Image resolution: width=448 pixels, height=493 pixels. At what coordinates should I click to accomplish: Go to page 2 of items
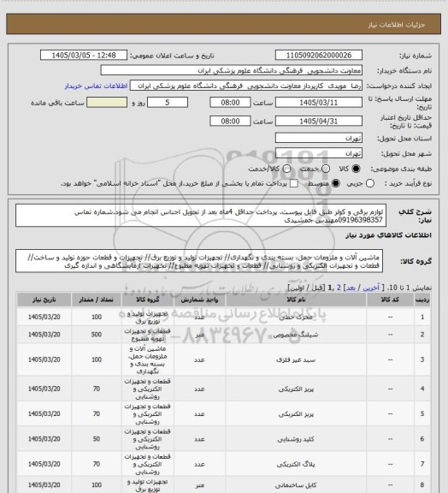[339, 288]
